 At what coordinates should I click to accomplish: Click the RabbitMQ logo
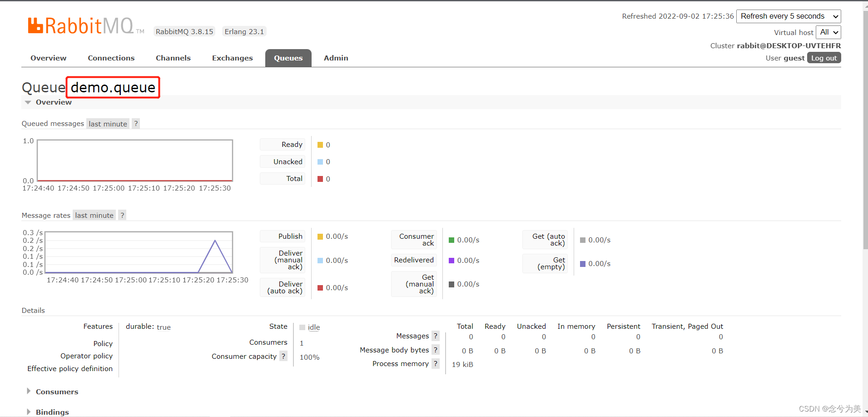click(86, 26)
